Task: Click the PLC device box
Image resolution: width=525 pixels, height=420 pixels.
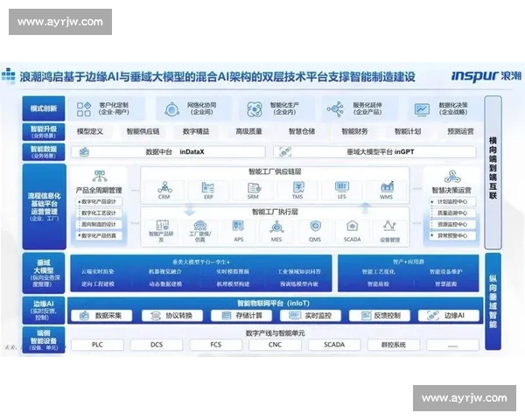Action: tap(108, 345)
